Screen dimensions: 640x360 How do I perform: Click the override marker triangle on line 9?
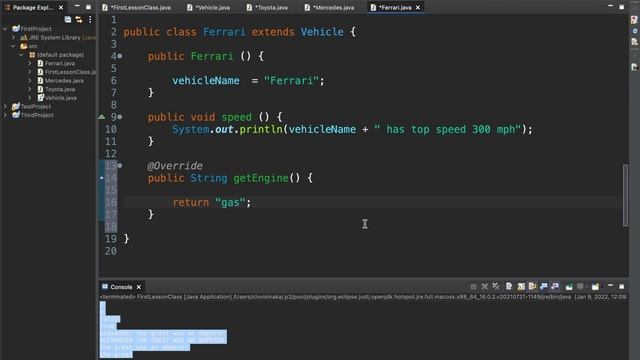[x=102, y=117]
